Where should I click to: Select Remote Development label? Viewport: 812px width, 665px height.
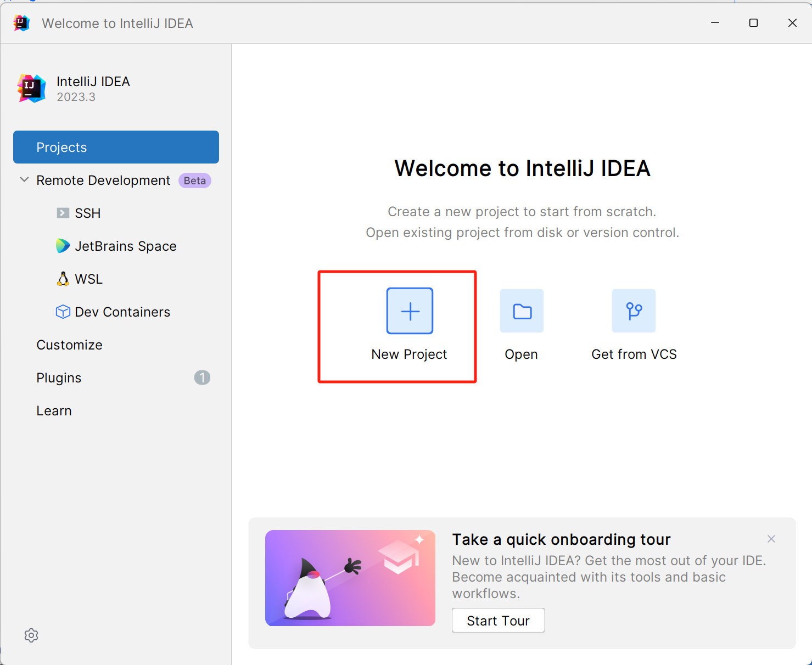tap(103, 181)
